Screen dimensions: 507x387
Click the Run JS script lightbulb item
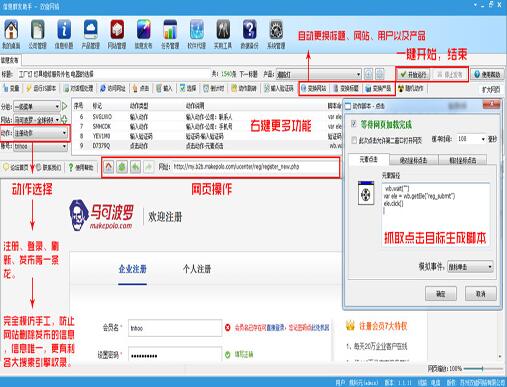(x=41, y=88)
